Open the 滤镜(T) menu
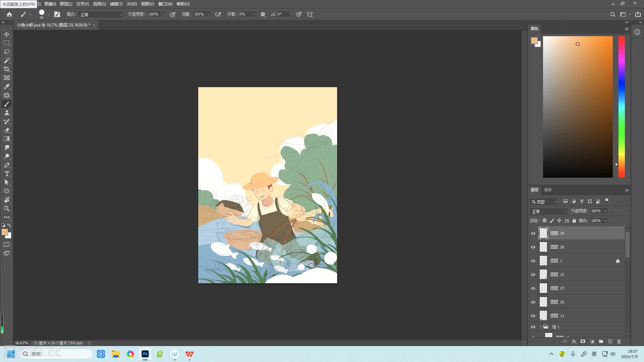Image resolution: width=644 pixels, height=362 pixels. [116, 4]
